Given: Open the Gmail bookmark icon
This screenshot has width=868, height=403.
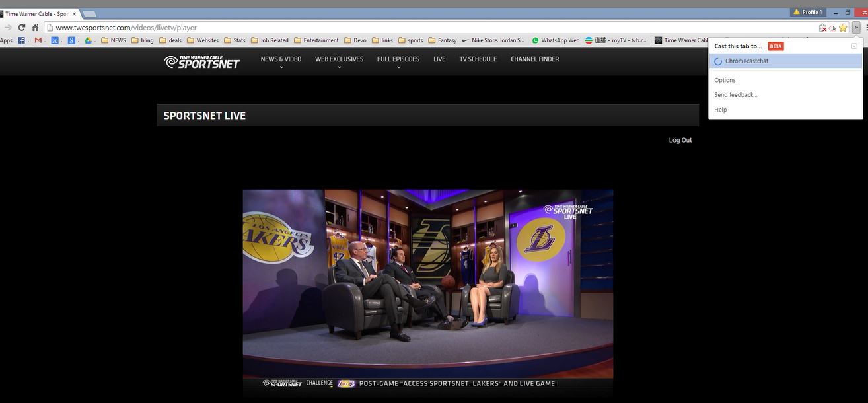Looking at the screenshot, I should (38, 40).
